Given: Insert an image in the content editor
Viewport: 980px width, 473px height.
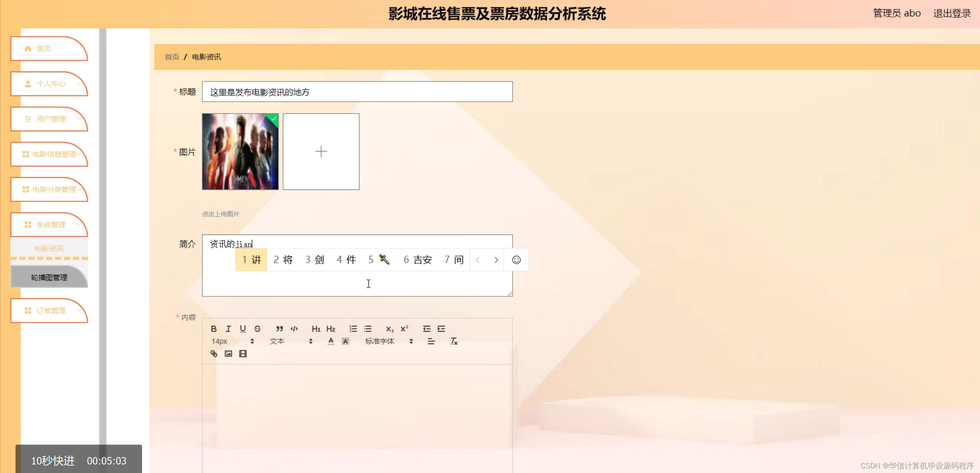Looking at the screenshot, I should pyautogui.click(x=228, y=354).
